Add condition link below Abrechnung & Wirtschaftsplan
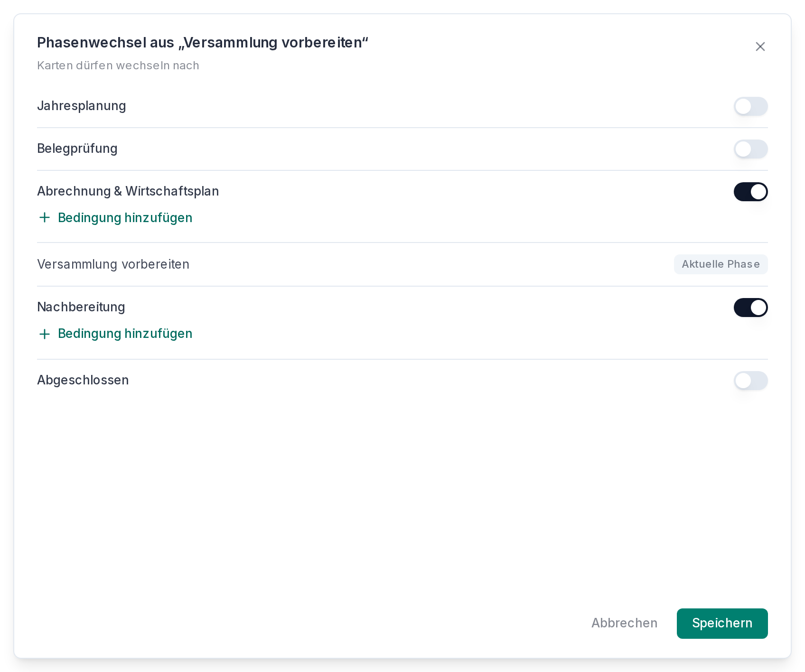This screenshot has width=805, height=672. point(115,218)
